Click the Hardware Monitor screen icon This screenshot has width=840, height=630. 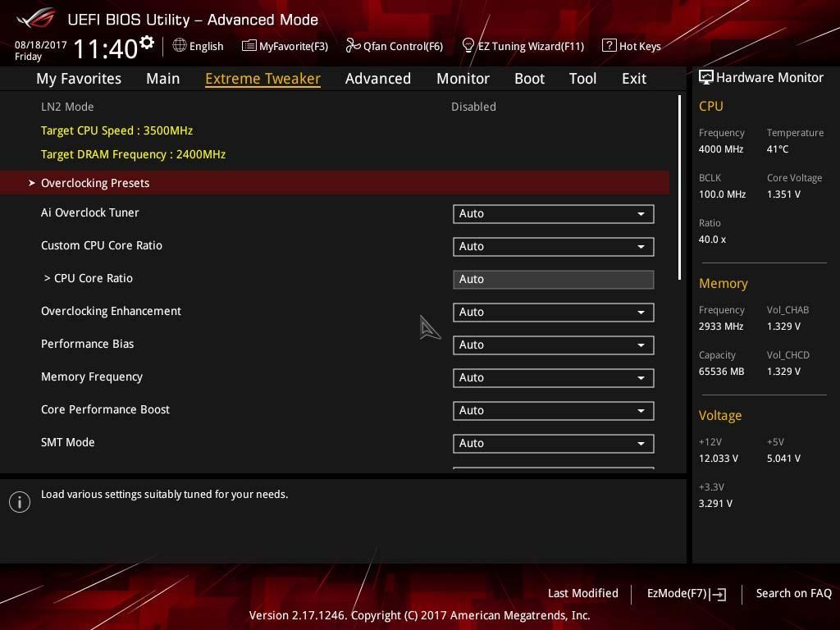(706, 78)
